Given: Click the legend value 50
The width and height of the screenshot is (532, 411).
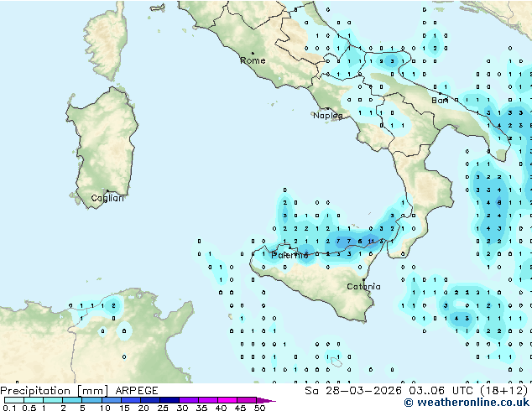Looking at the screenshot, I should (259, 408).
